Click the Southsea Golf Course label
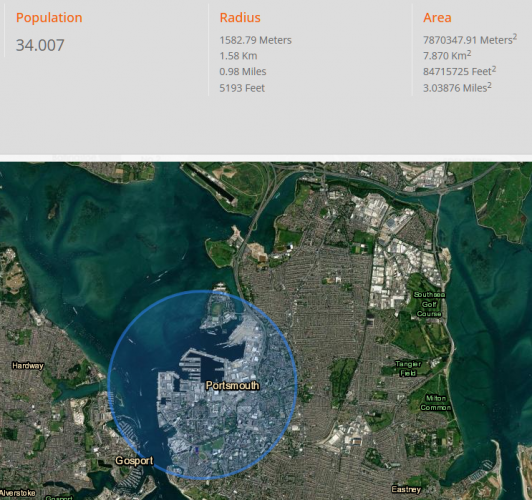Screen dimensions: 532x500 coord(429,304)
